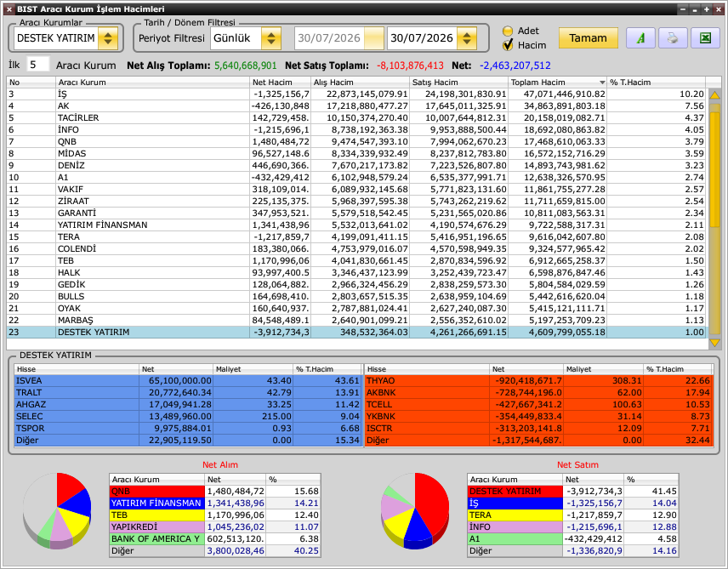Click the Maliyet header in red sell table
The height and width of the screenshot is (569, 728).
tap(603, 369)
